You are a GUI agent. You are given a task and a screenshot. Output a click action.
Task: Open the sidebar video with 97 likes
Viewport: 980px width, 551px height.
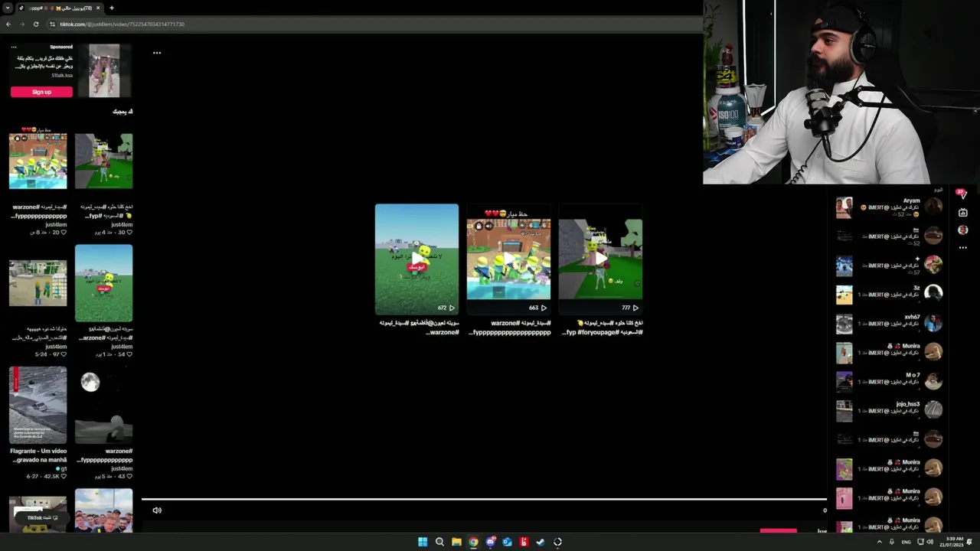pyautogui.click(x=38, y=283)
